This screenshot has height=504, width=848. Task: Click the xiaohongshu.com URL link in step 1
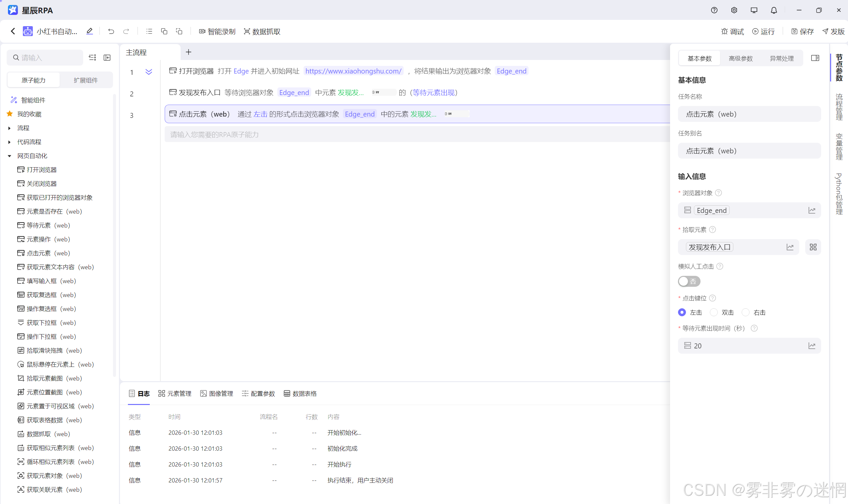pos(353,71)
